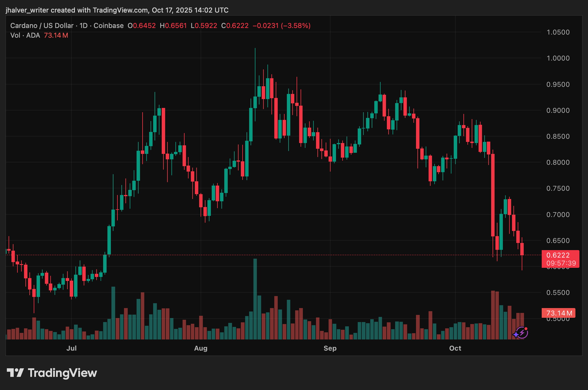
Task: Select the 1D interval label in legend
Action: coord(83,26)
